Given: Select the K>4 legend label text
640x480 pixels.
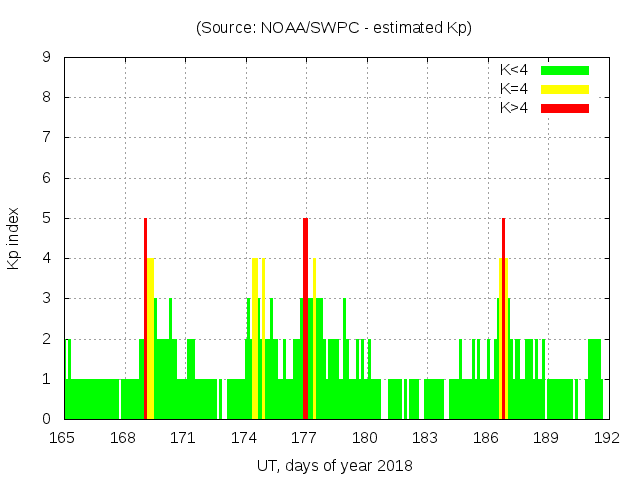Looking at the screenshot, I should pos(514,108).
